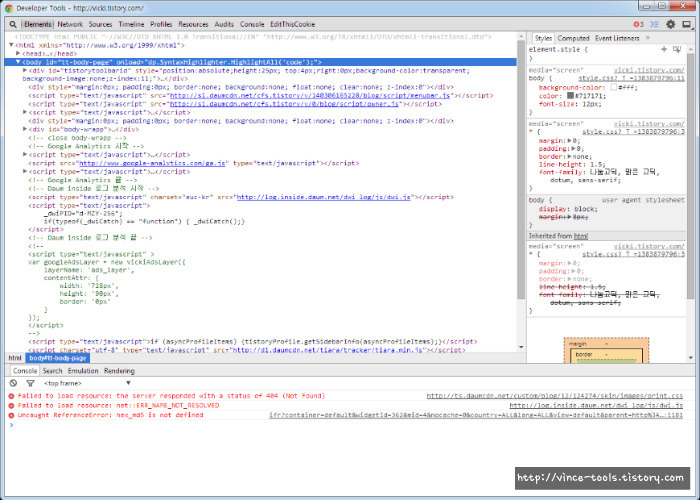Select html in the breadcrumb bar
700x500 pixels.
click(x=15, y=358)
